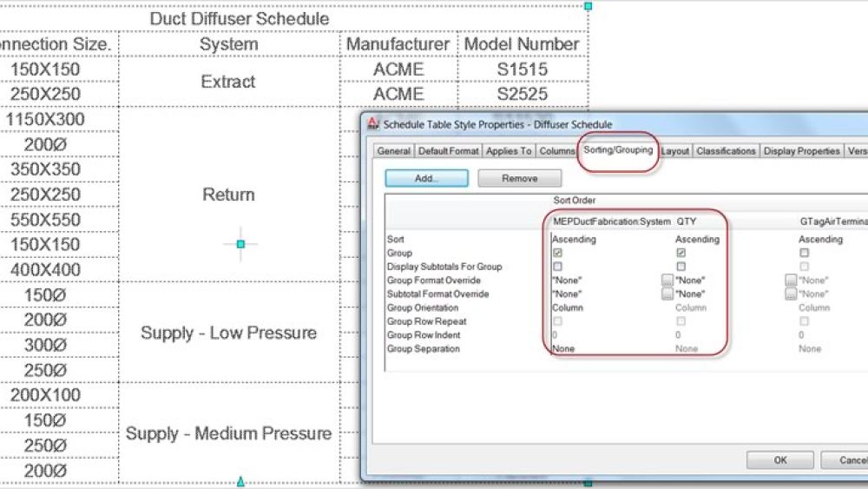
Task: Enable Display Subtotals For Group on QTY
Action: [681, 267]
